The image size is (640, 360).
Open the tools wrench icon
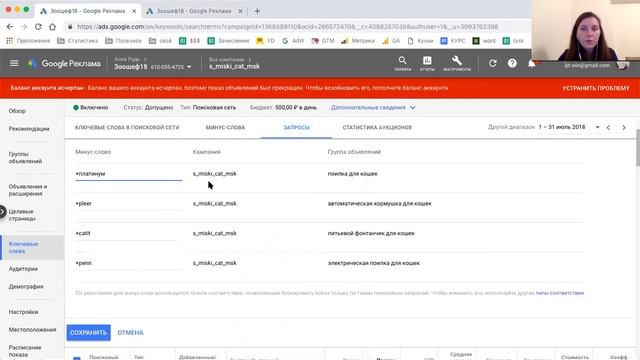pyautogui.click(x=457, y=63)
